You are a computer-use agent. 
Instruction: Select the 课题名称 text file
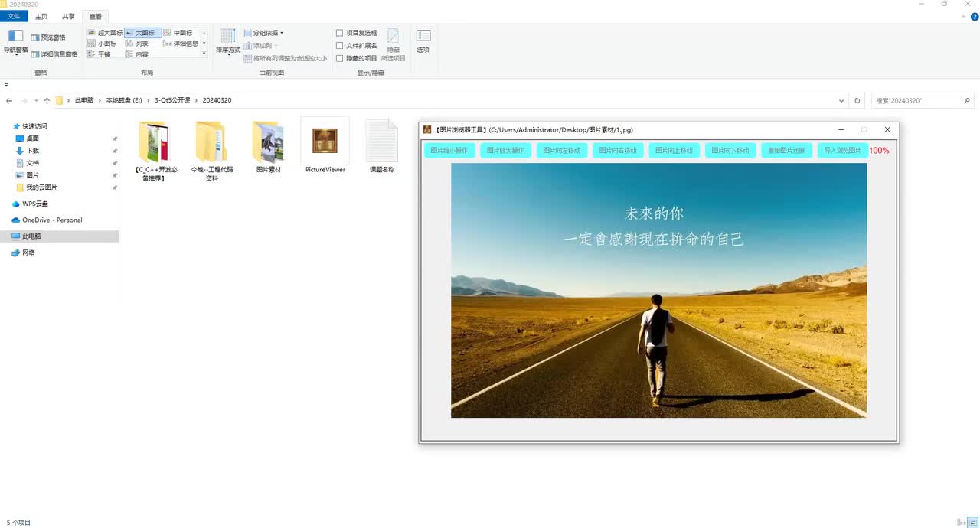coord(382,146)
